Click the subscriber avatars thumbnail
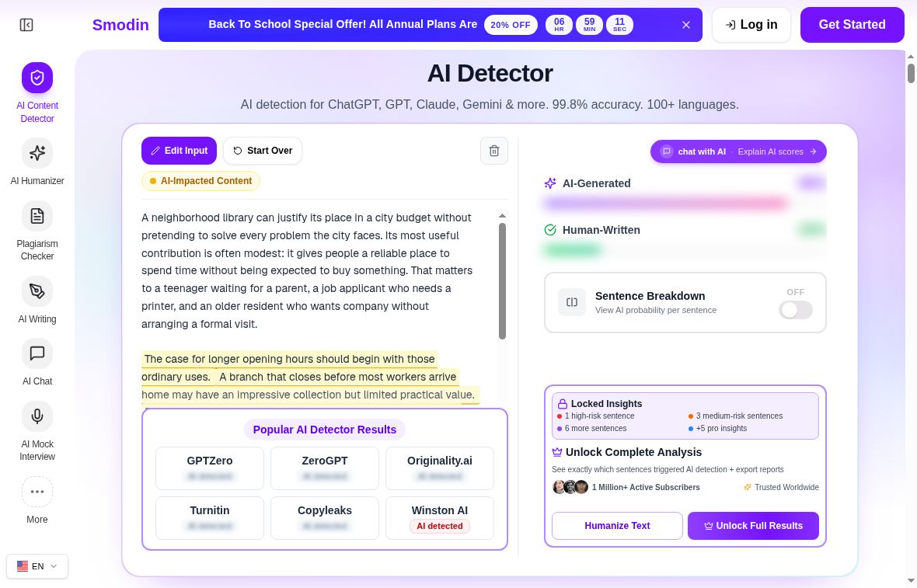The image size is (917, 588). (570, 487)
